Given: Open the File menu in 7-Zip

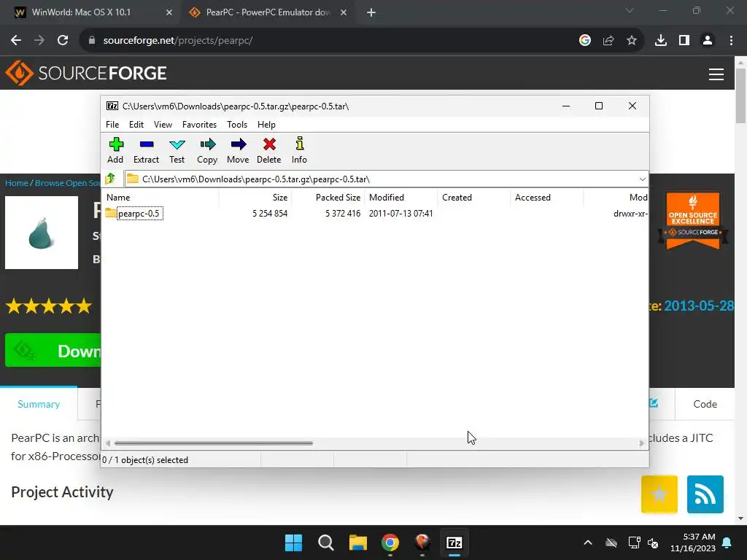Looking at the screenshot, I should [x=112, y=124].
